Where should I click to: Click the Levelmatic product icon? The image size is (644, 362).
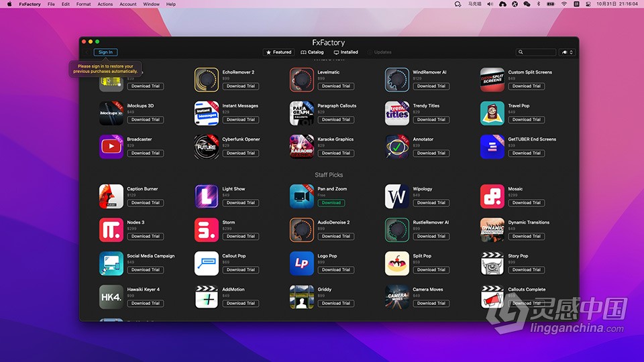301,80
